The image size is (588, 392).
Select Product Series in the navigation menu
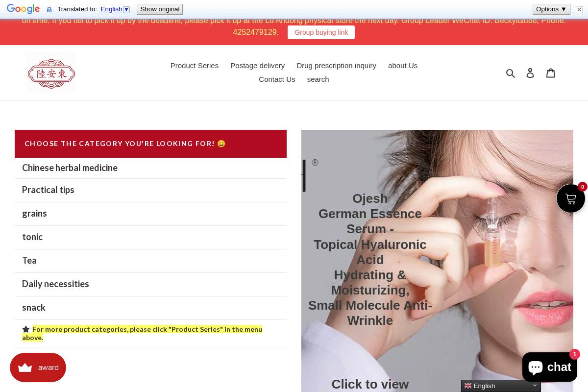point(194,65)
